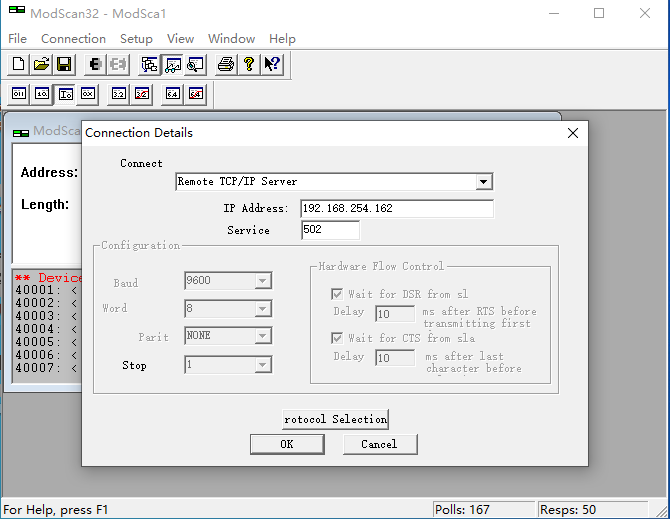Click the Protocol Selection button
670x519 pixels.
click(x=335, y=419)
